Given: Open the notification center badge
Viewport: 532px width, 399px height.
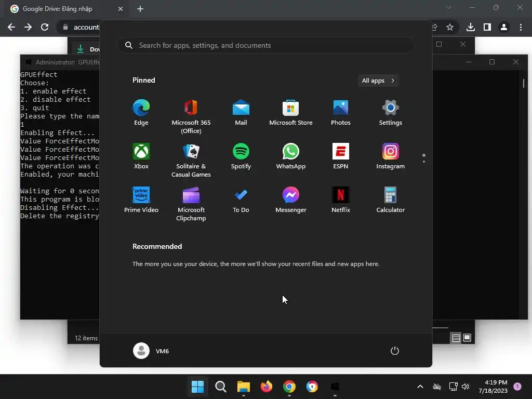Looking at the screenshot, I should 517,387.
